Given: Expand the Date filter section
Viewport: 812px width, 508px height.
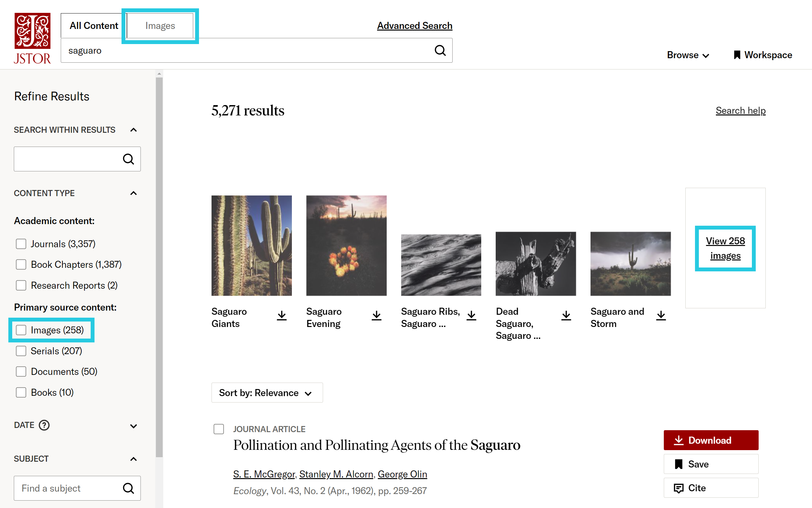Looking at the screenshot, I should (x=133, y=426).
